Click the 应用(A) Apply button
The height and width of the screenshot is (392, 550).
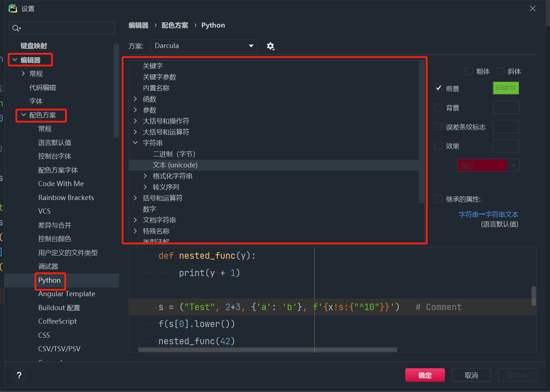(x=518, y=375)
